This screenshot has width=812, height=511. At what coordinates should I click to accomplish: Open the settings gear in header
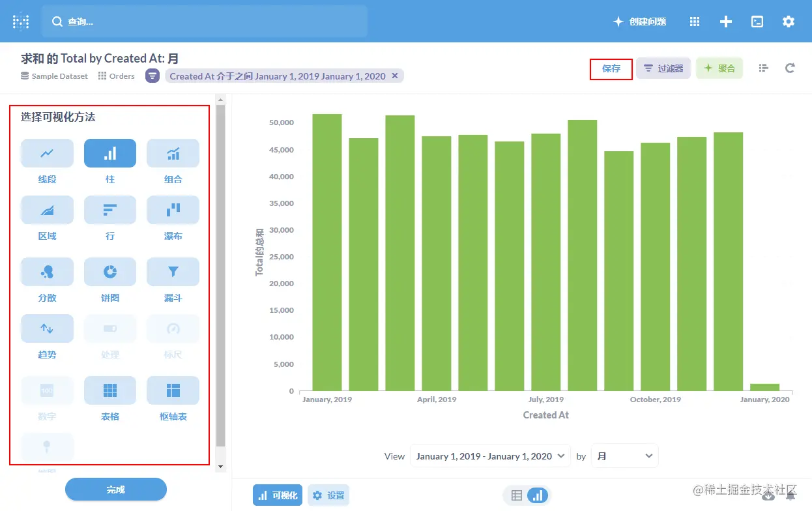point(789,22)
